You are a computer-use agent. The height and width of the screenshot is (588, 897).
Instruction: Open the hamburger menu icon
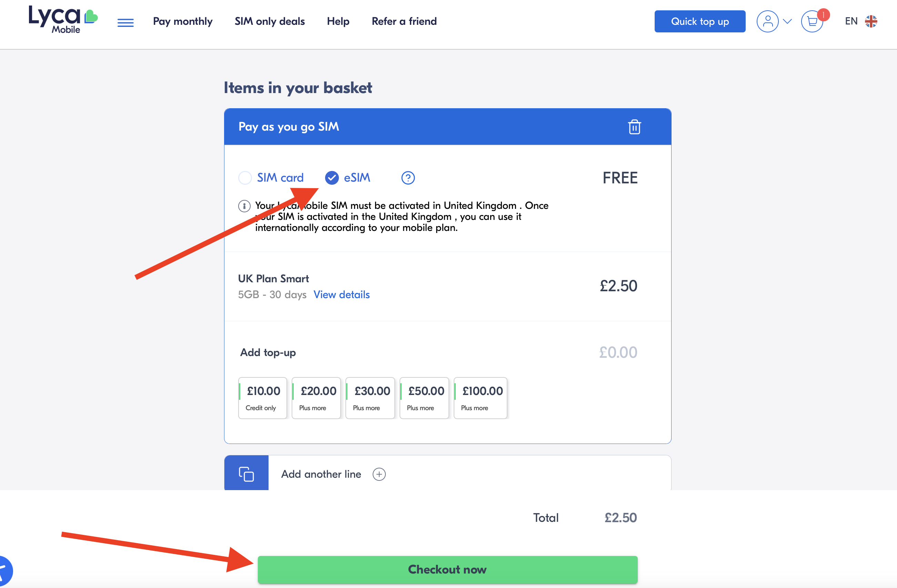[x=125, y=23]
